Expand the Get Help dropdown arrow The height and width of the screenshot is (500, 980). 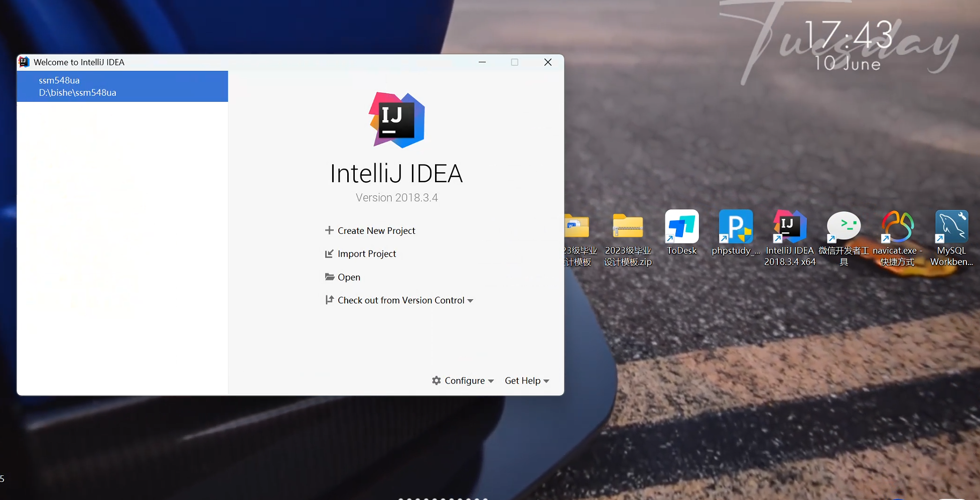point(546,381)
